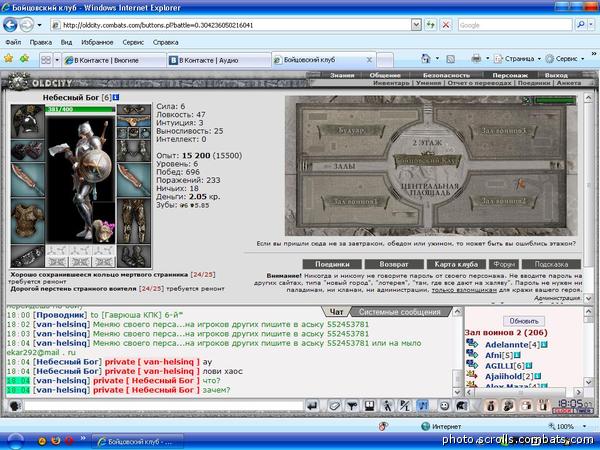The image size is (600, 450).
Task: Open the Персонаж game menu
Action: (510, 75)
